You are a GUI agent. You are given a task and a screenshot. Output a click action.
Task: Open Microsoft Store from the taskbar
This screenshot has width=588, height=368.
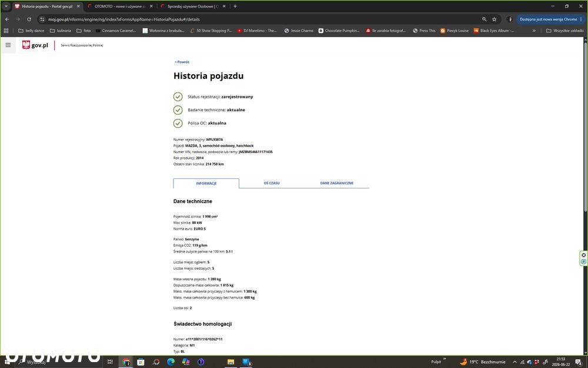(x=141, y=362)
